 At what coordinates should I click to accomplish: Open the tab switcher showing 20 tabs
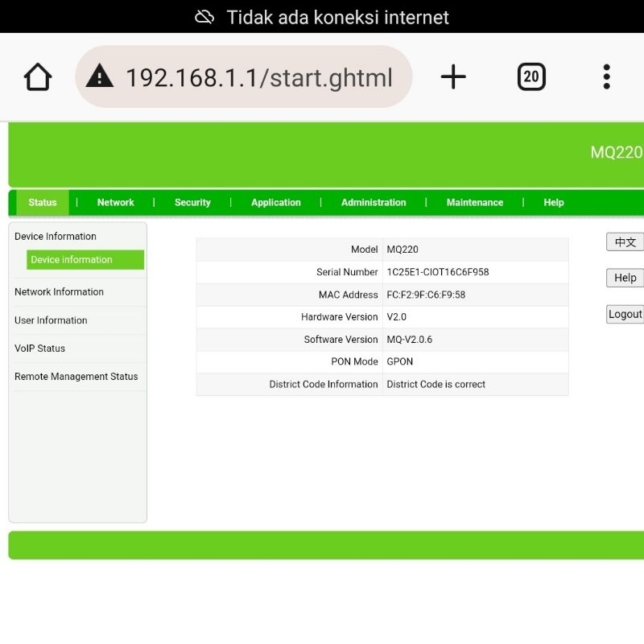coord(531,76)
